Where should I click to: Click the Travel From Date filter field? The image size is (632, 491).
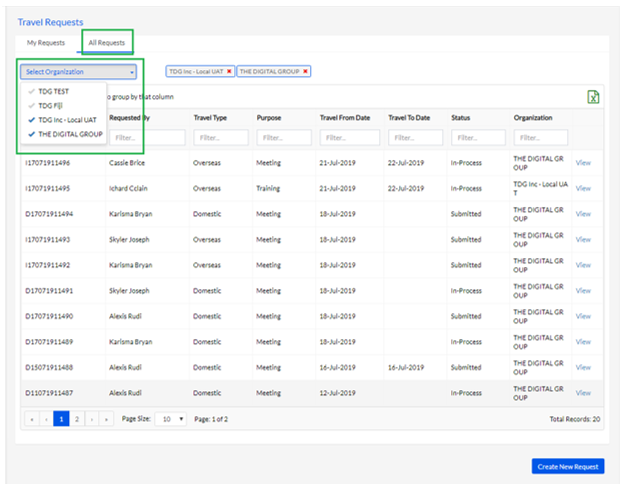pyautogui.click(x=350, y=137)
